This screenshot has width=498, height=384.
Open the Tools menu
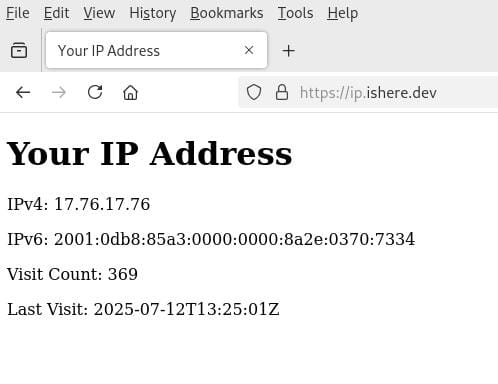click(x=295, y=13)
